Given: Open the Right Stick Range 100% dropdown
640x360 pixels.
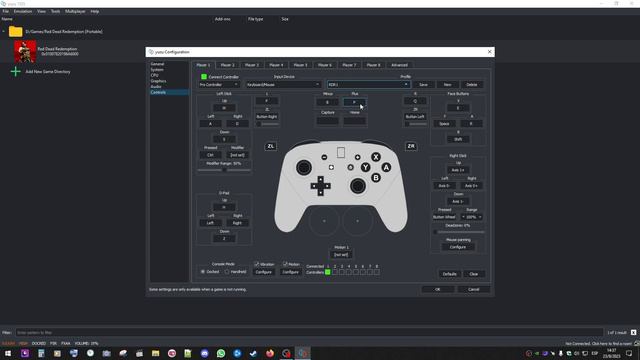Looking at the screenshot, I should [471, 217].
